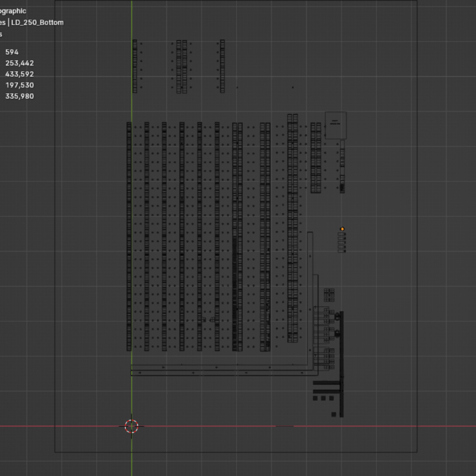This screenshot has width=476, height=476.
Task: Select the square box object with text
Action: 336,125
